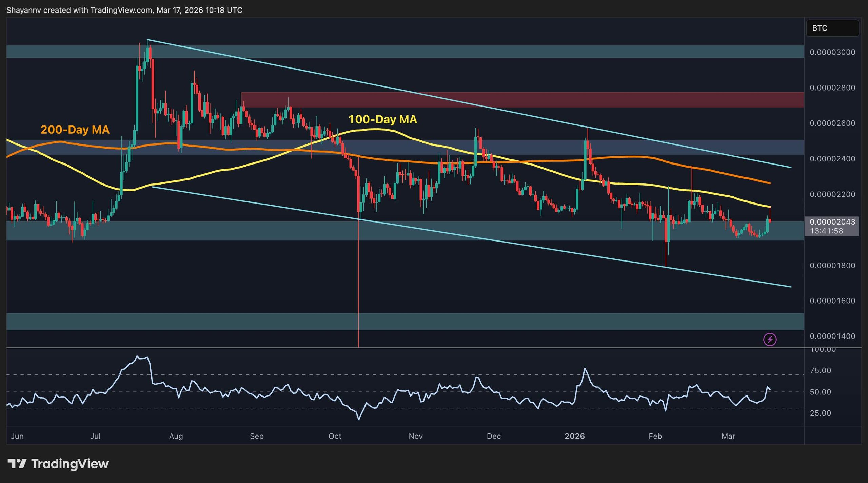Viewport: 868px width, 483px height.
Task: Click the Mar date axis label
Action: pyautogui.click(x=728, y=436)
